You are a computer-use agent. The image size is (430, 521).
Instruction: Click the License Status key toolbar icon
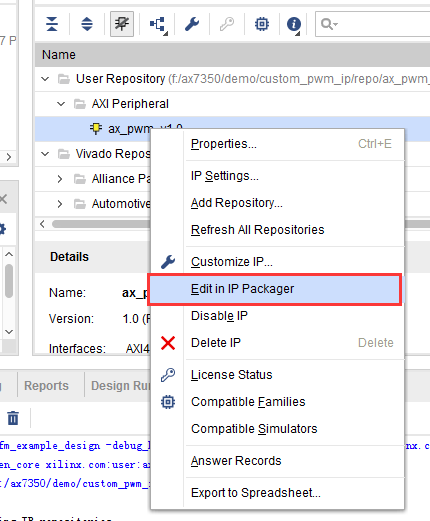tap(227, 24)
